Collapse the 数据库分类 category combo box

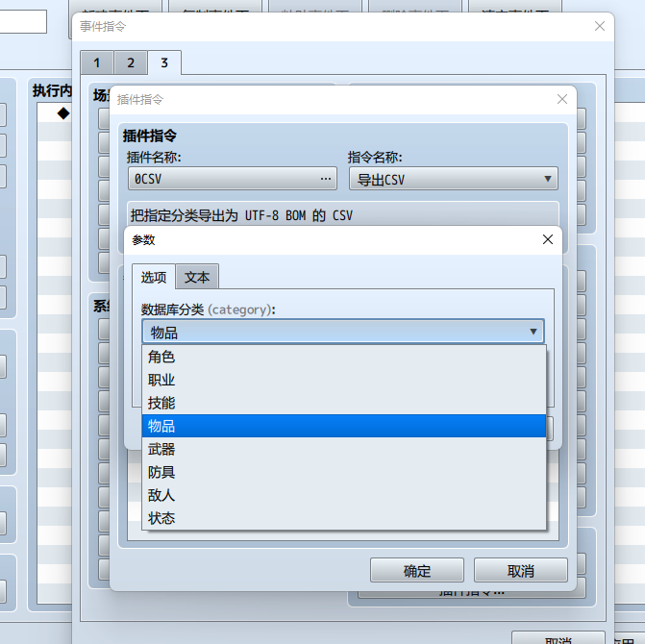tap(343, 332)
